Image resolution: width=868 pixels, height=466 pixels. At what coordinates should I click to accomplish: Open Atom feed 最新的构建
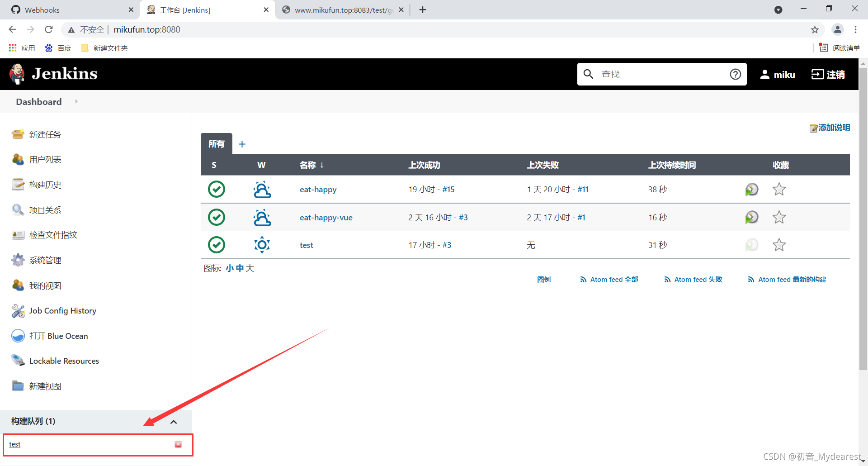pyautogui.click(x=787, y=280)
